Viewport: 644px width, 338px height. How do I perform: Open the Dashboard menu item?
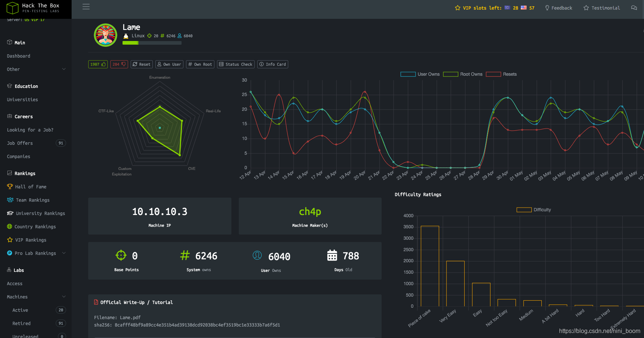[x=18, y=56]
